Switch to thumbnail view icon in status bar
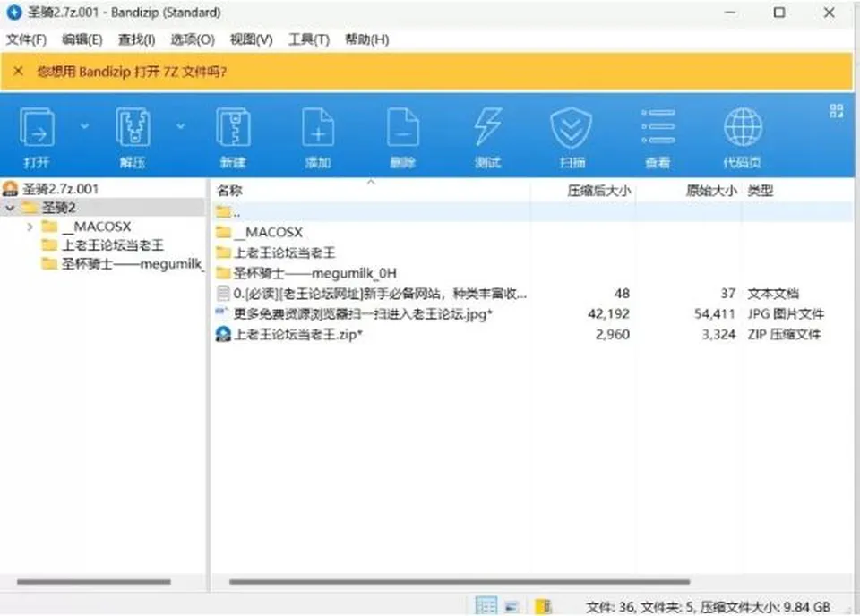This screenshot has width=860, height=616. pos(512,607)
